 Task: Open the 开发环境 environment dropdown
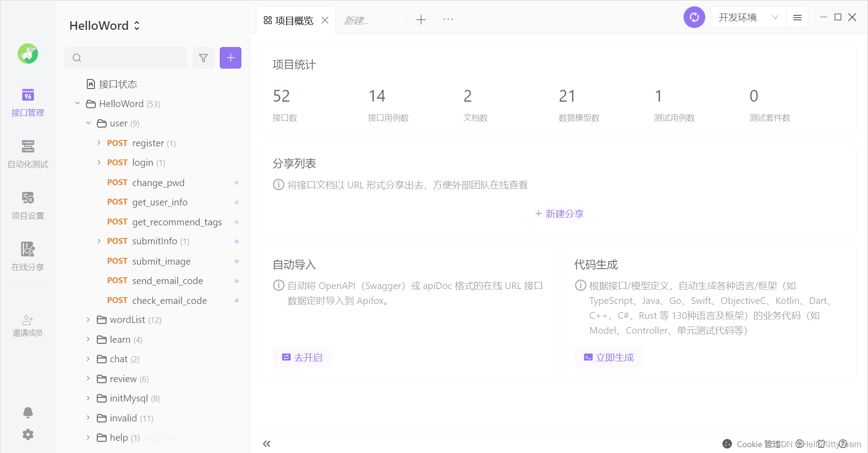[x=749, y=18]
